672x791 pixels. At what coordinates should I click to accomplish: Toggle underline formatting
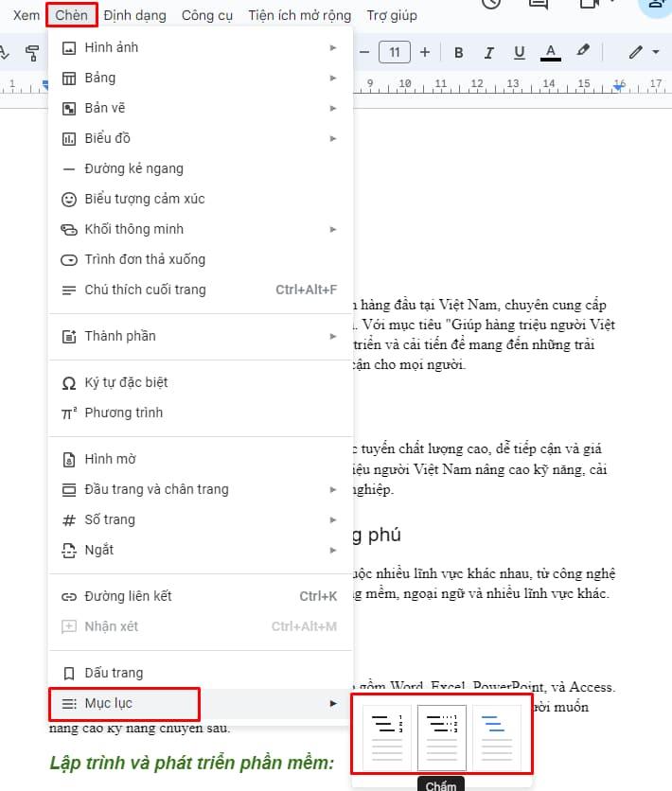(520, 52)
